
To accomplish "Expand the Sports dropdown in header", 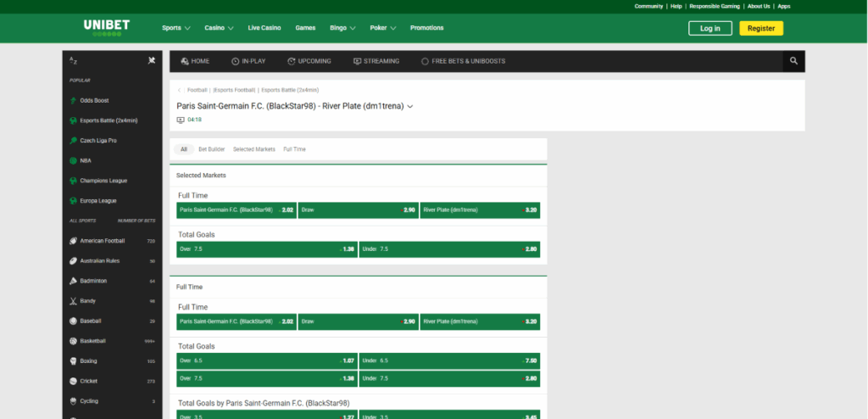I will pos(176,28).
